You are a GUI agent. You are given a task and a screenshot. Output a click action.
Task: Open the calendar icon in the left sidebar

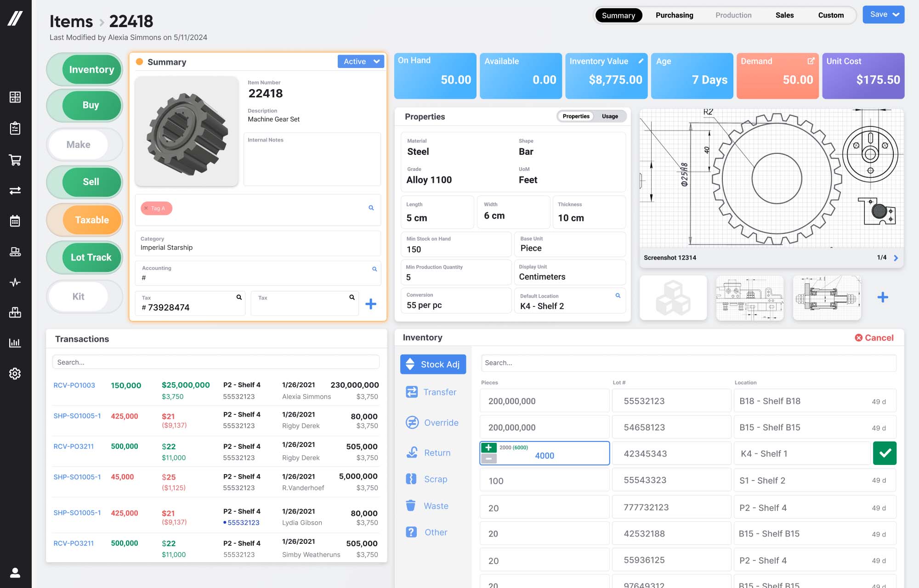(x=15, y=221)
